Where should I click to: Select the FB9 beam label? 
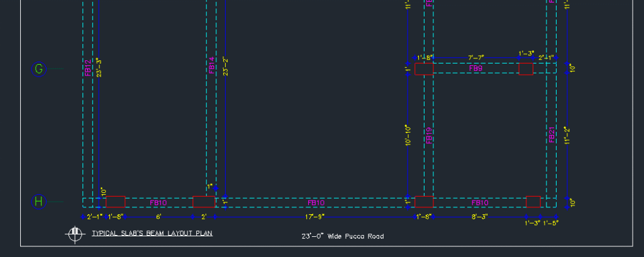pos(475,68)
